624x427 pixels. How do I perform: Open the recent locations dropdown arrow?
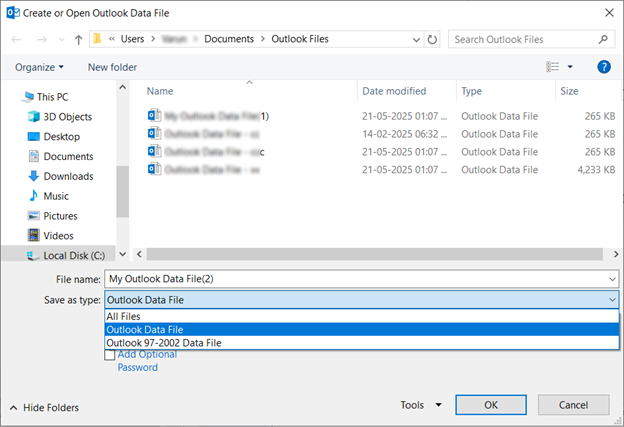[61, 39]
